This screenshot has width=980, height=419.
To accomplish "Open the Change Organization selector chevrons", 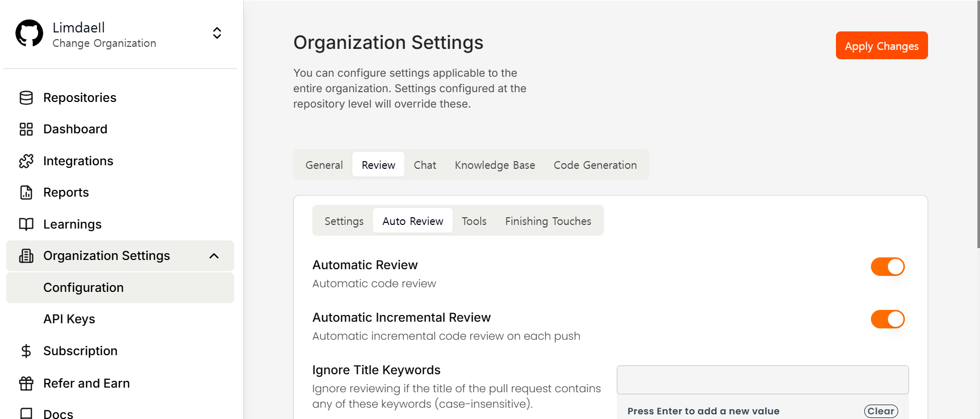I will pyautogui.click(x=217, y=33).
